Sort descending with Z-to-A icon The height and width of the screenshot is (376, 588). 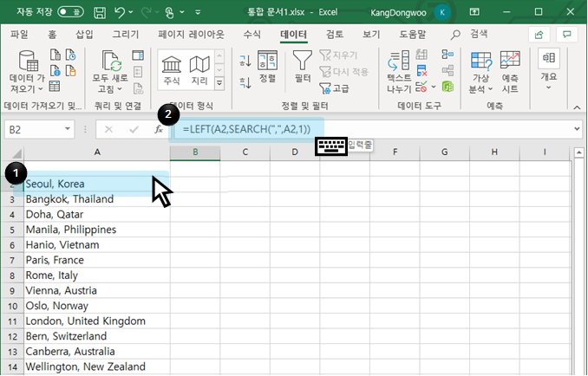245,83
